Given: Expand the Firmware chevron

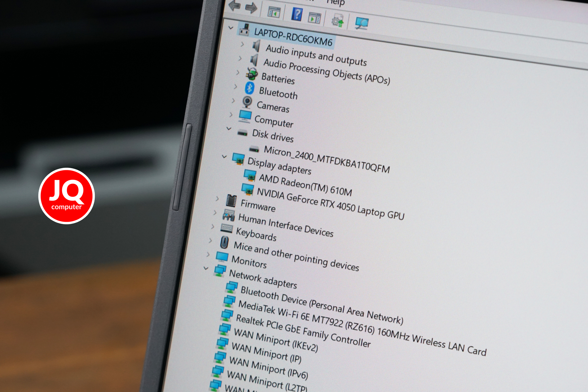Looking at the screenshot, I should click(x=217, y=199).
